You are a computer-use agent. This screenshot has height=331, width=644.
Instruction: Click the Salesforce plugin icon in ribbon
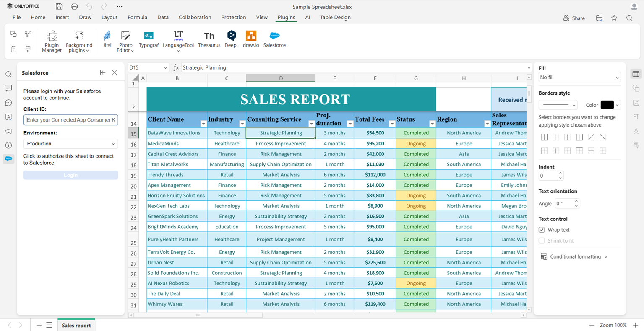pyautogui.click(x=274, y=39)
